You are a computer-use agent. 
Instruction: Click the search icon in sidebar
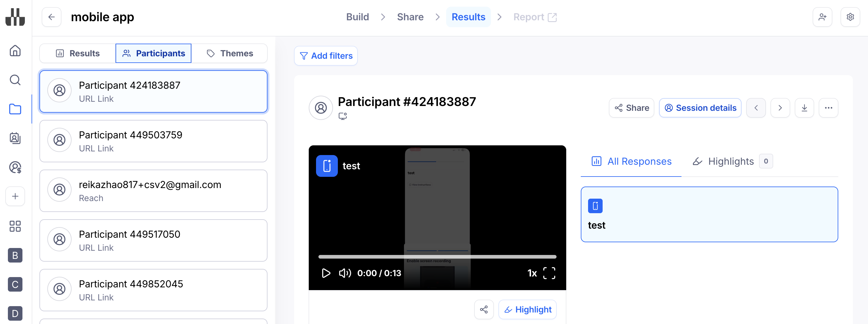coord(15,80)
